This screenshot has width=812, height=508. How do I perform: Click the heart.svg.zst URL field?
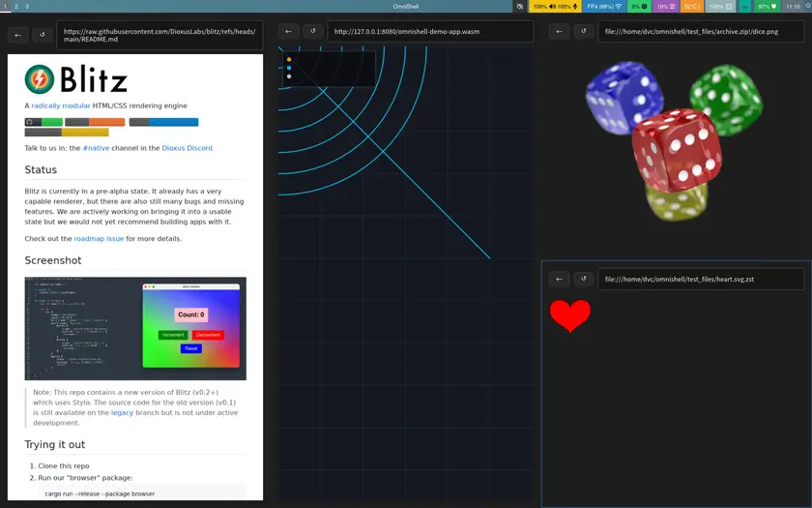[x=701, y=279]
